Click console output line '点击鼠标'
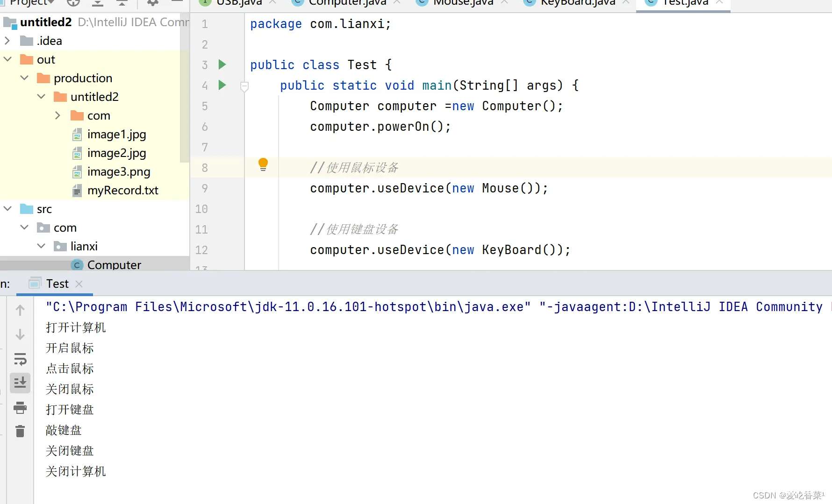Viewport: 832px width, 504px height. coord(70,369)
